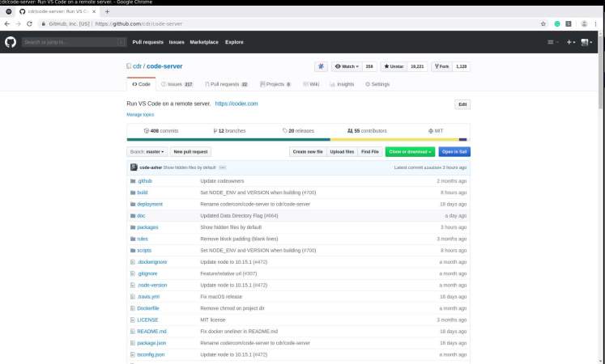
Task: Click the browser forward arrow
Action: (x=18, y=24)
